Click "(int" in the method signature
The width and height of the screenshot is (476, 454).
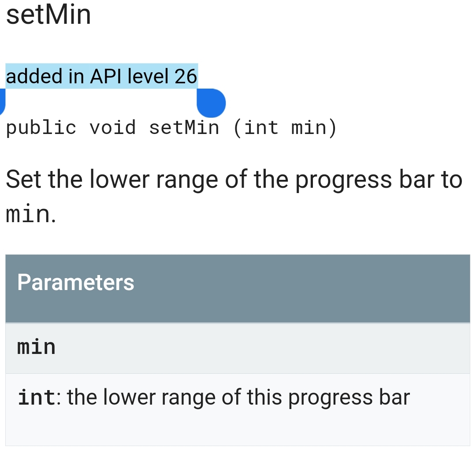(256, 128)
